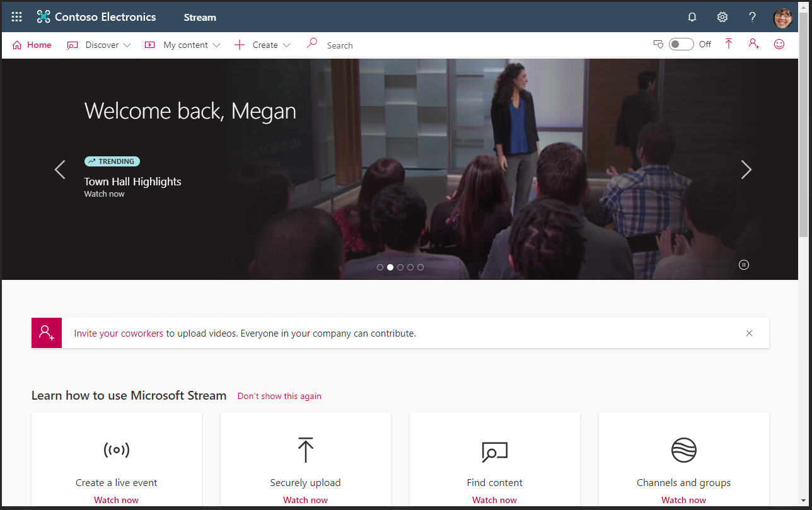The height and width of the screenshot is (510, 812).
Task: Click the Learn how to use Microsoft Stream heading
Action: 129,395
